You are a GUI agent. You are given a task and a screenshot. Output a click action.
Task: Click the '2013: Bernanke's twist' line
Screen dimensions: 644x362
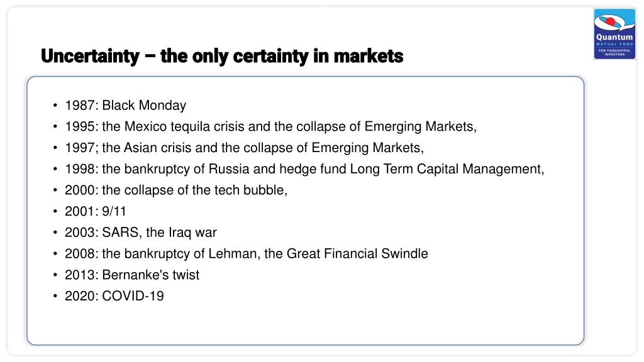click(132, 275)
